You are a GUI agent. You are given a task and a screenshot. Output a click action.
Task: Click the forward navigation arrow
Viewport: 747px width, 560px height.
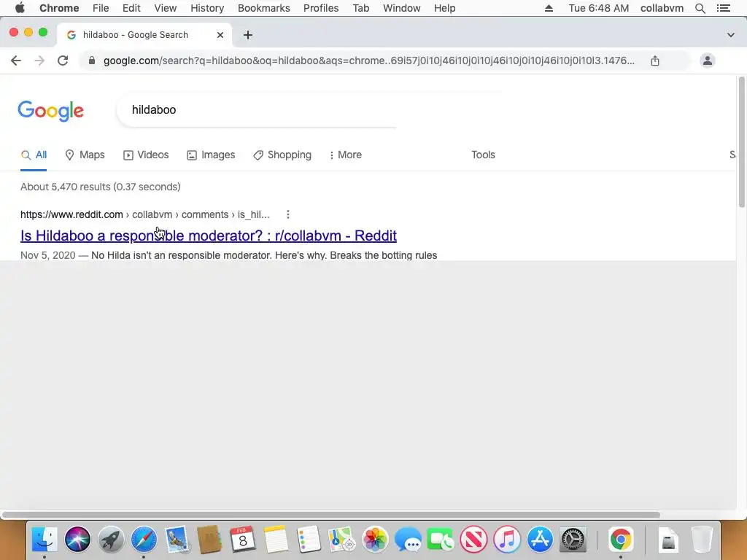point(39,61)
